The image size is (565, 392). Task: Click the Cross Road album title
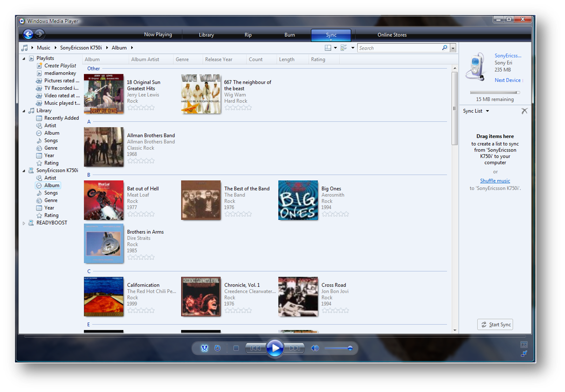click(x=334, y=285)
